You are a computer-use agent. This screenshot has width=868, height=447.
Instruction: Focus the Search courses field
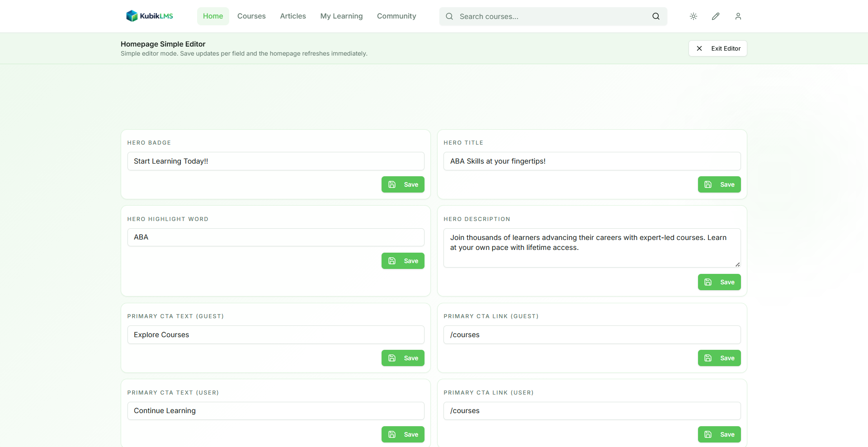[553, 16]
